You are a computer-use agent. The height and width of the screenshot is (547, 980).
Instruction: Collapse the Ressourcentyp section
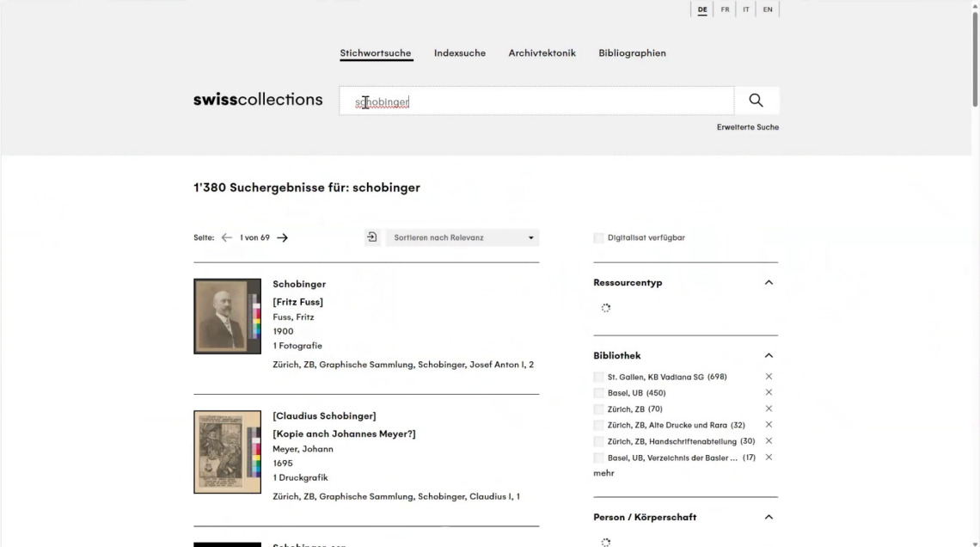point(769,283)
